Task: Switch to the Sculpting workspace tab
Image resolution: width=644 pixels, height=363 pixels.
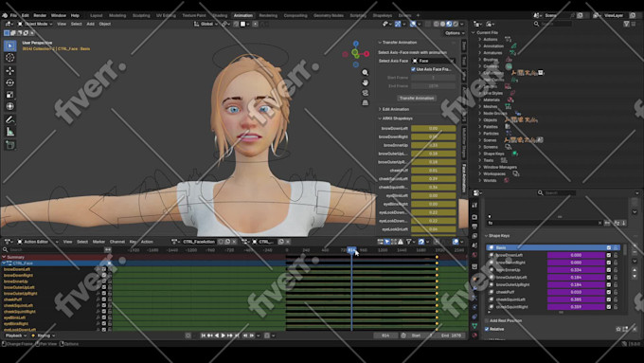Action: (141, 15)
